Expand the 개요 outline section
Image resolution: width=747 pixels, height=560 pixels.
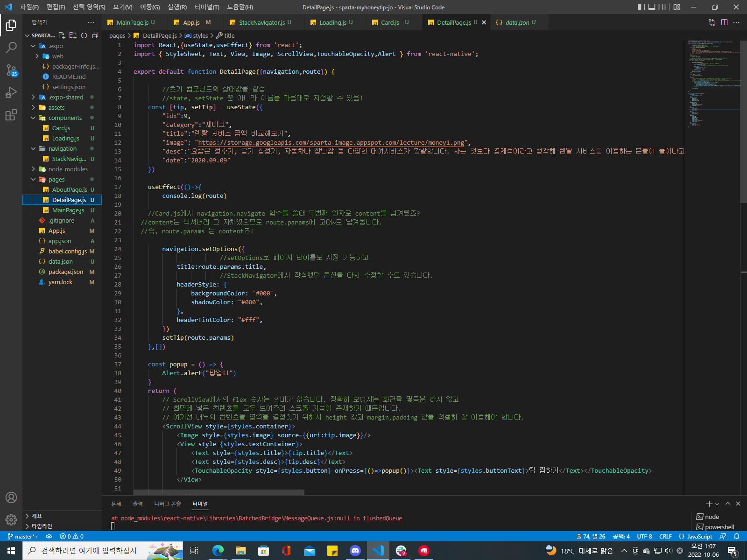click(62, 516)
